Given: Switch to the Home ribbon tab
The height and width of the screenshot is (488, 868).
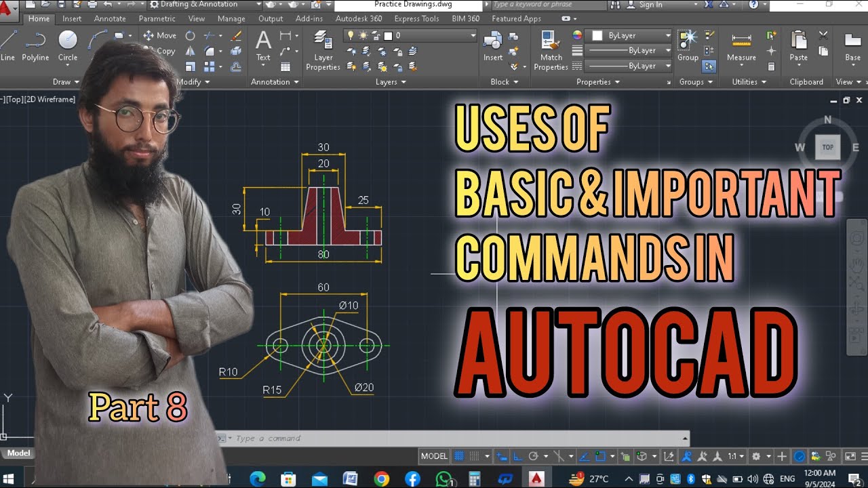Looking at the screenshot, I should [39, 19].
